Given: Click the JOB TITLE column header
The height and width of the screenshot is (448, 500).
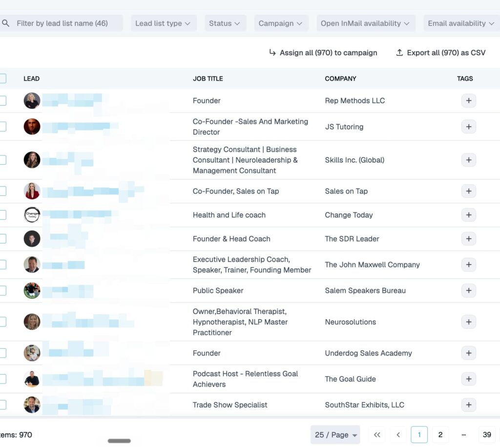Looking at the screenshot, I should 208,79.
